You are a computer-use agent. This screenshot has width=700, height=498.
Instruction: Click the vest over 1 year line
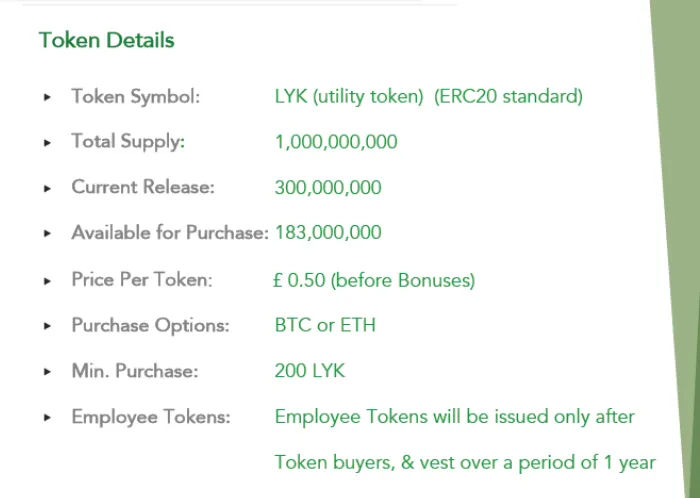click(x=465, y=462)
